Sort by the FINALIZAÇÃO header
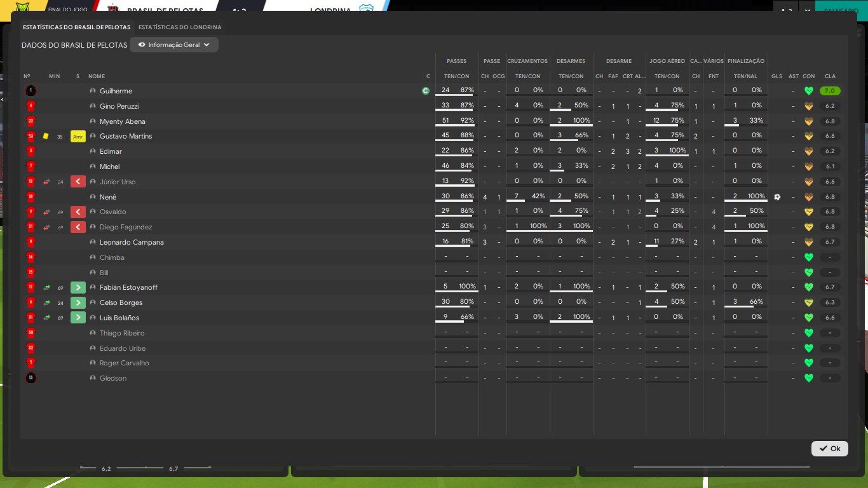The width and height of the screenshot is (868, 488). [x=746, y=61]
